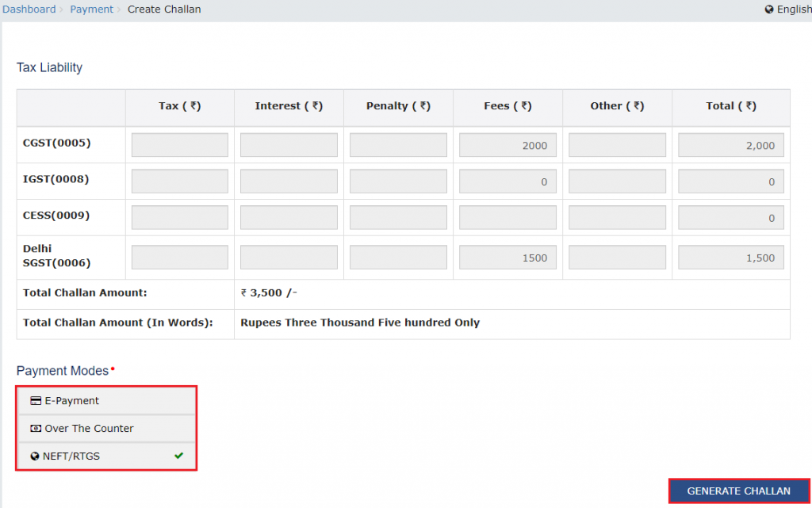Click the CGST(0005) row label

57,143
